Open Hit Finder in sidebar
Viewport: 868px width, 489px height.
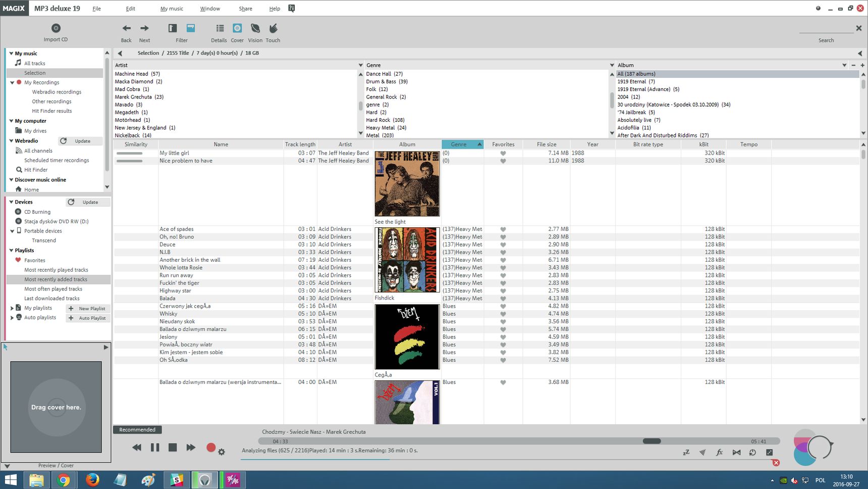[x=36, y=170]
